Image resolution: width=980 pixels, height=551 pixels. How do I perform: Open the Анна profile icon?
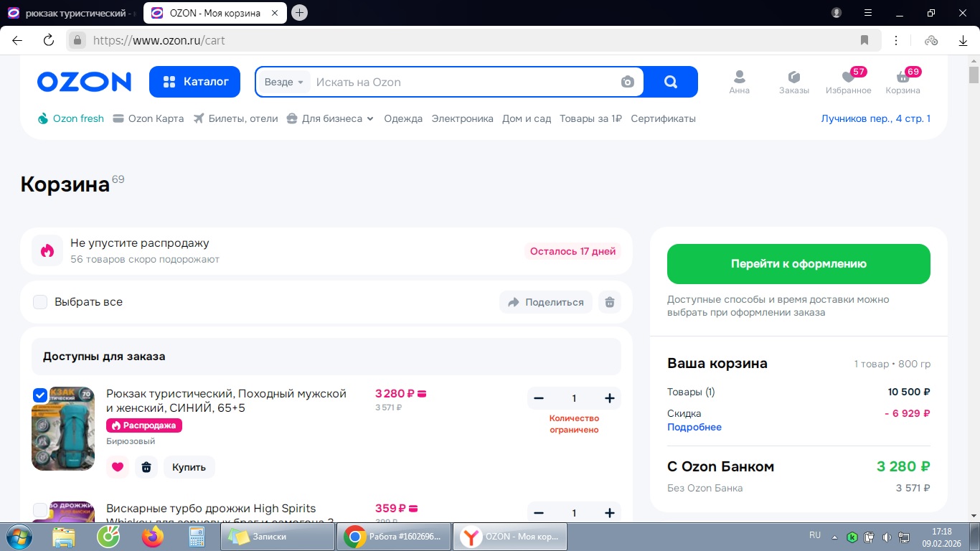[739, 77]
